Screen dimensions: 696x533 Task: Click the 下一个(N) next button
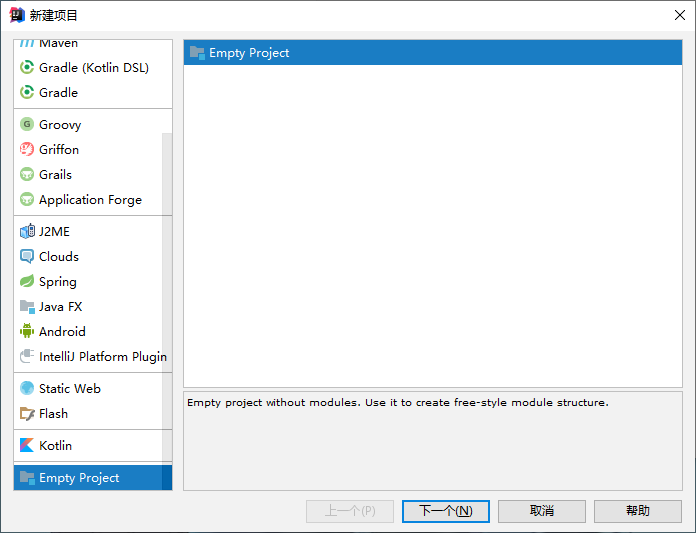(x=446, y=511)
